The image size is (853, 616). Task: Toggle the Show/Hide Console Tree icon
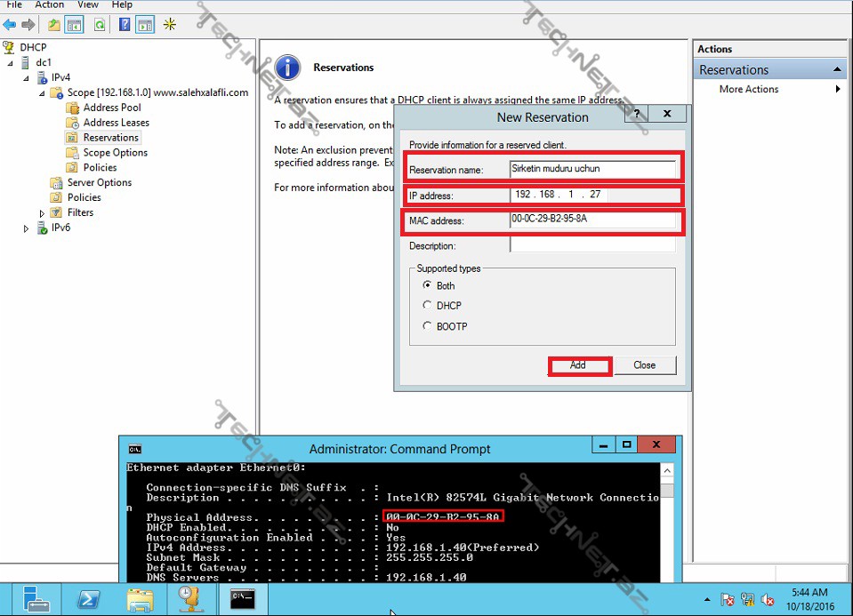pos(75,25)
